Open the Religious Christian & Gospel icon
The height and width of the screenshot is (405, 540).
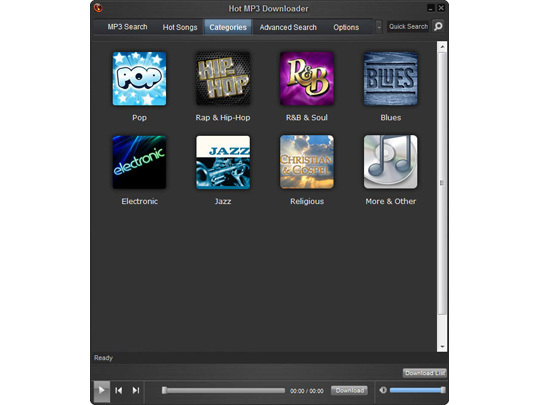pos(307,162)
